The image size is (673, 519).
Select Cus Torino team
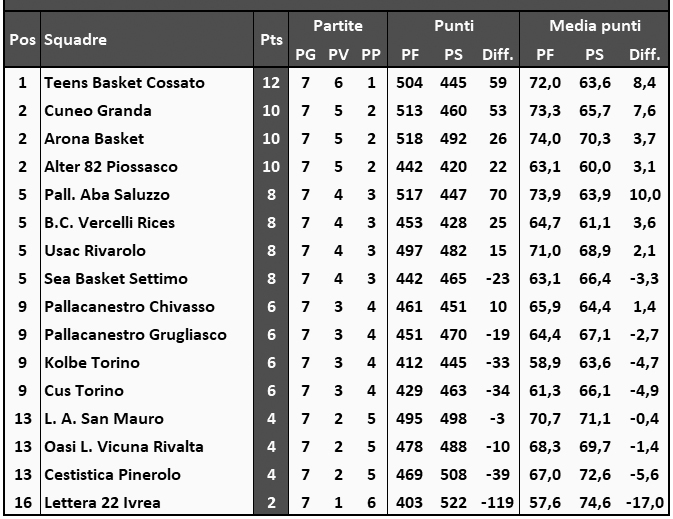pos(84,391)
